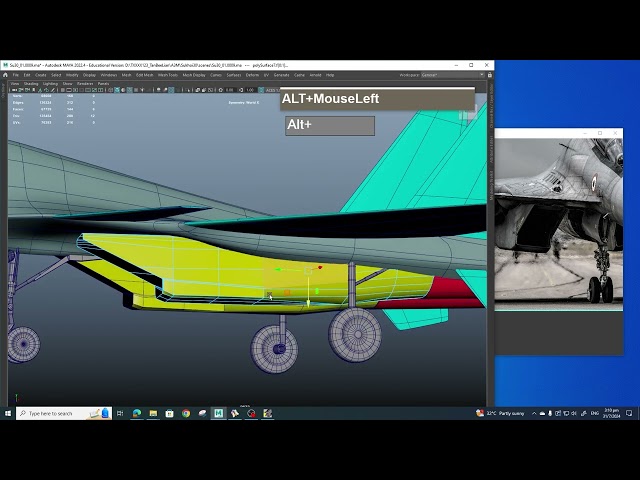Image resolution: width=640 pixels, height=480 pixels.
Task: Open the UV menu
Action: point(266,75)
